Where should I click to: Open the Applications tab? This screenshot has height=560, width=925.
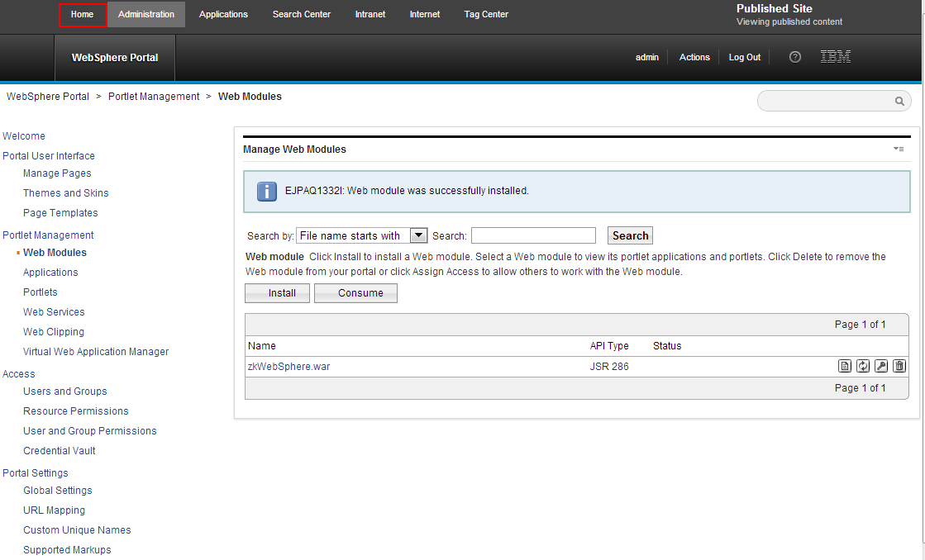tap(223, 14)
